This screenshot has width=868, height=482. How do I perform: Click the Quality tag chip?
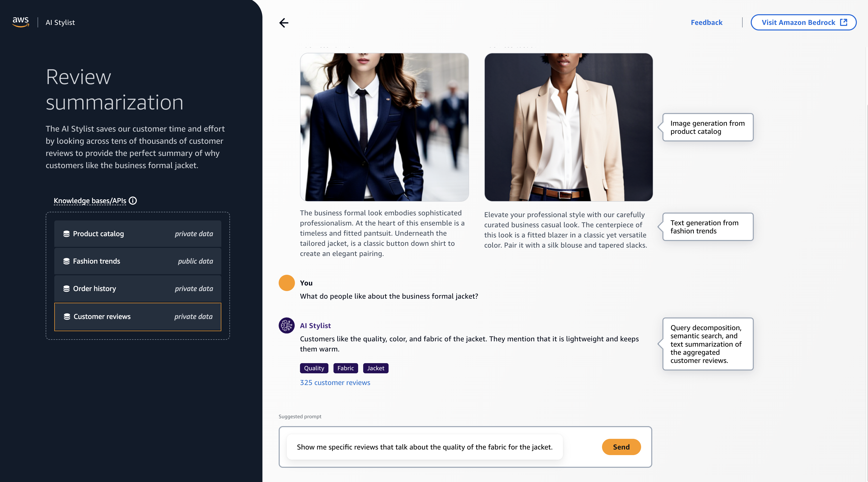point(314,368)
